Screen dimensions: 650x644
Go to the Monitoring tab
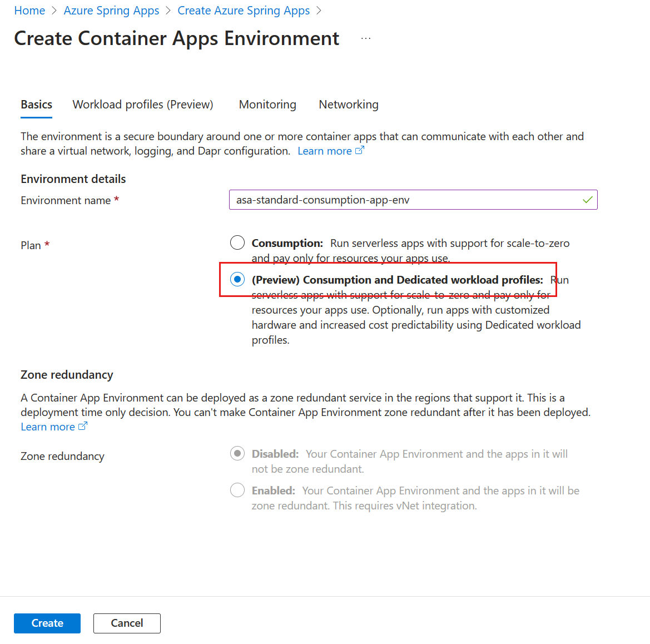(x=267, y=105)
